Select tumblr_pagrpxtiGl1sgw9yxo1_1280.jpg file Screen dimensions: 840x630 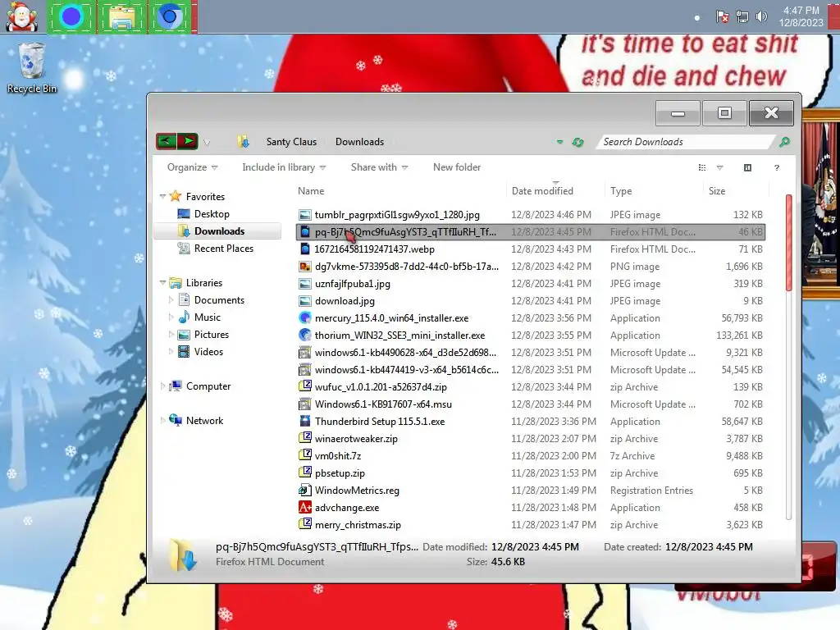point(397,215)
